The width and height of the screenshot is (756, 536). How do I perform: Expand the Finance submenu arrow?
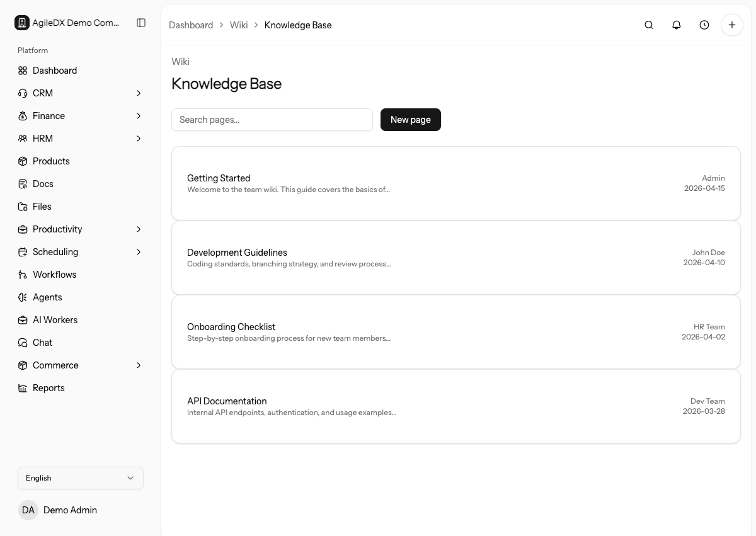click(139, 116)
